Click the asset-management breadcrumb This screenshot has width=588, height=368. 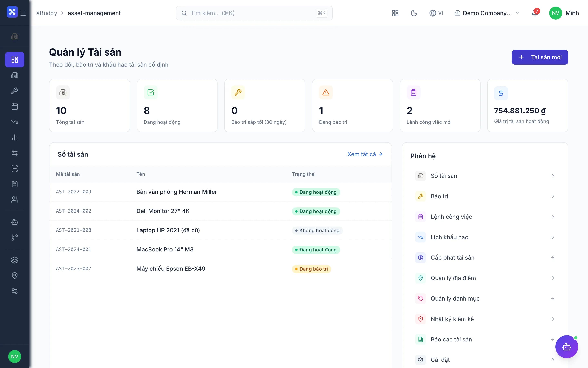94,13
